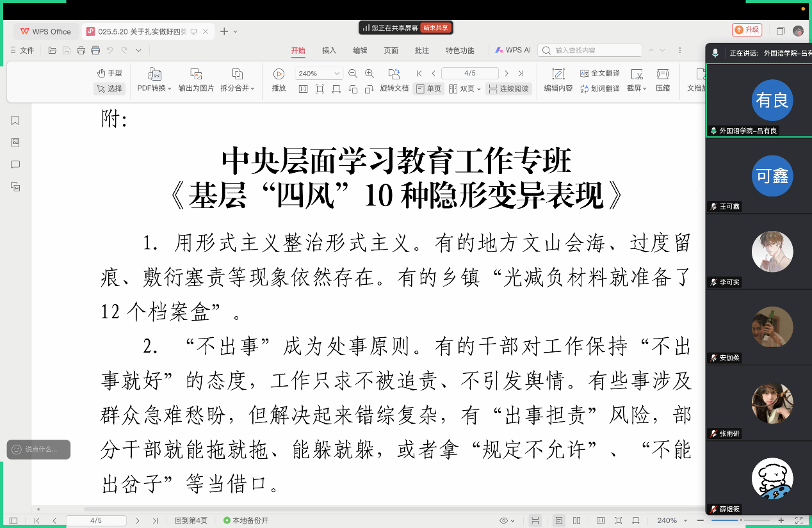Click the fit width icon in ribbon
Image resolution: width=812 pixels, height=528 pixels.
point(336,89)
